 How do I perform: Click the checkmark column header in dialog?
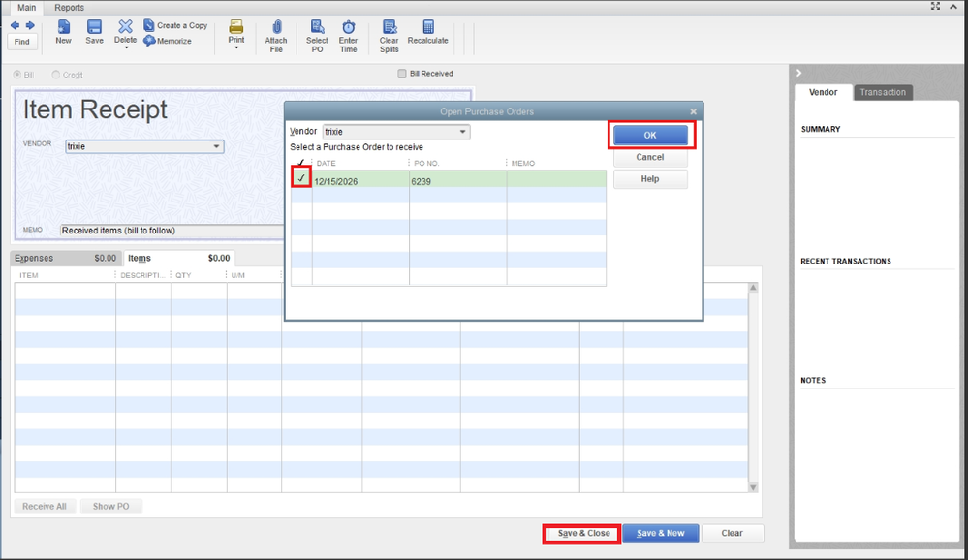(x=301, y=163)
